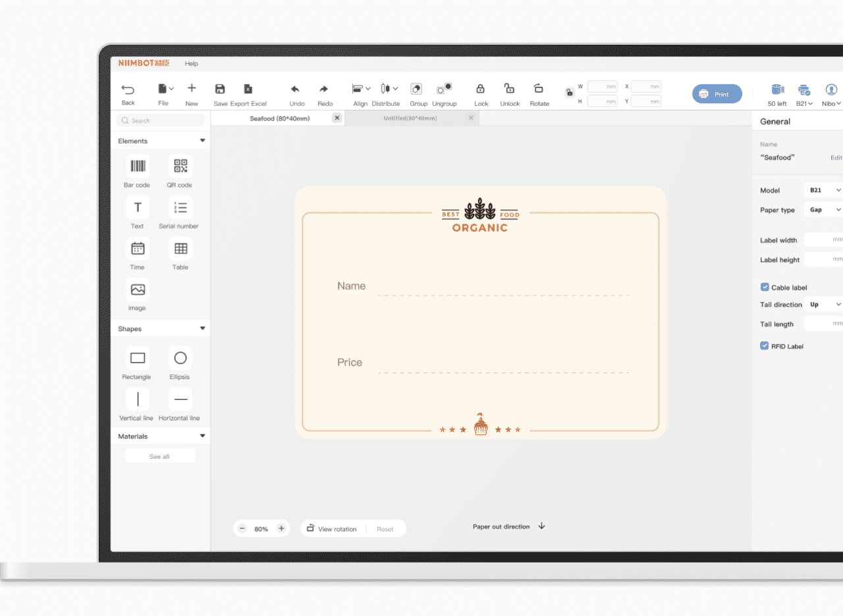
Task: Click the Tail length input field
Action: coord(823,324)
